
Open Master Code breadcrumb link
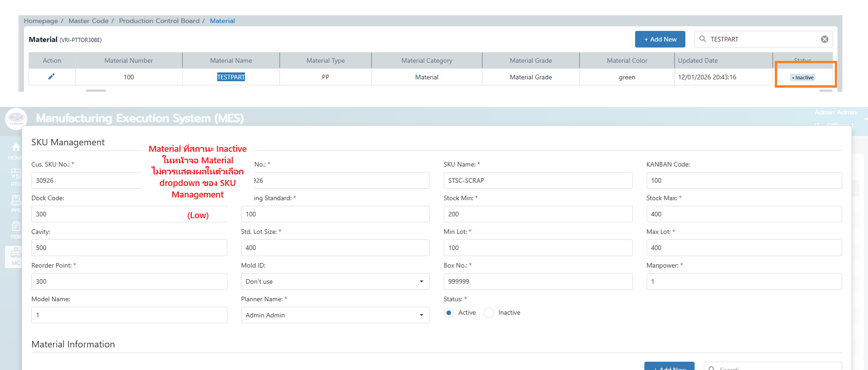tap(88, 21)
